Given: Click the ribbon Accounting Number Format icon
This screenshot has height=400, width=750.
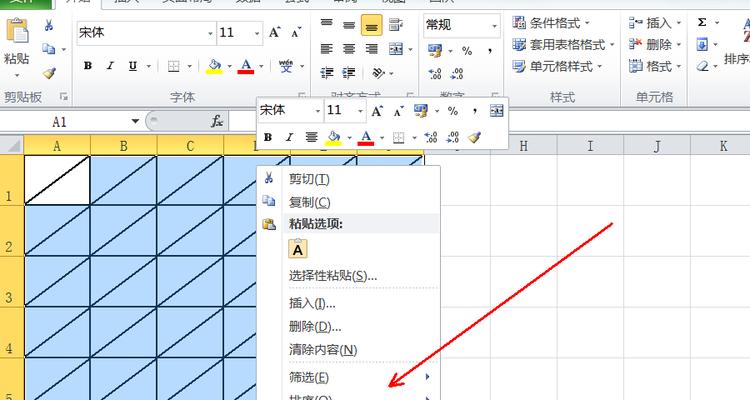Looking at the screenshot, I should [435, 50].
